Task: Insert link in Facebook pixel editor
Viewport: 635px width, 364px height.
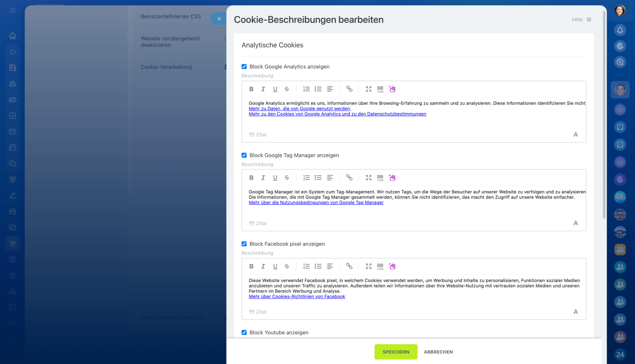Action: pyautogui.click(x=349, y=266)
